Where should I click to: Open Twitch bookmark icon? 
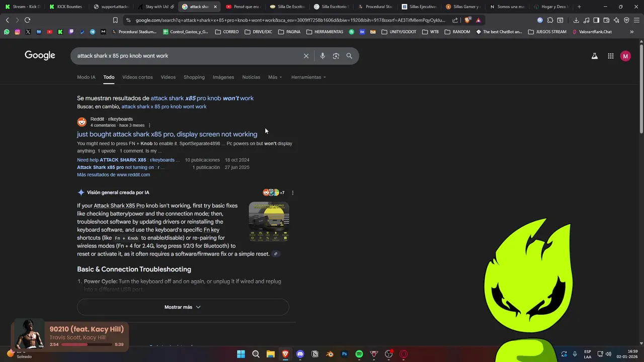click(x=71, y=32)
